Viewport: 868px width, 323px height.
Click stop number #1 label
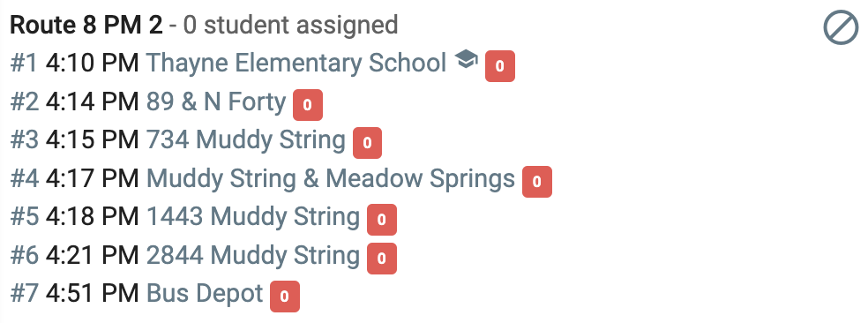(24, 64)
